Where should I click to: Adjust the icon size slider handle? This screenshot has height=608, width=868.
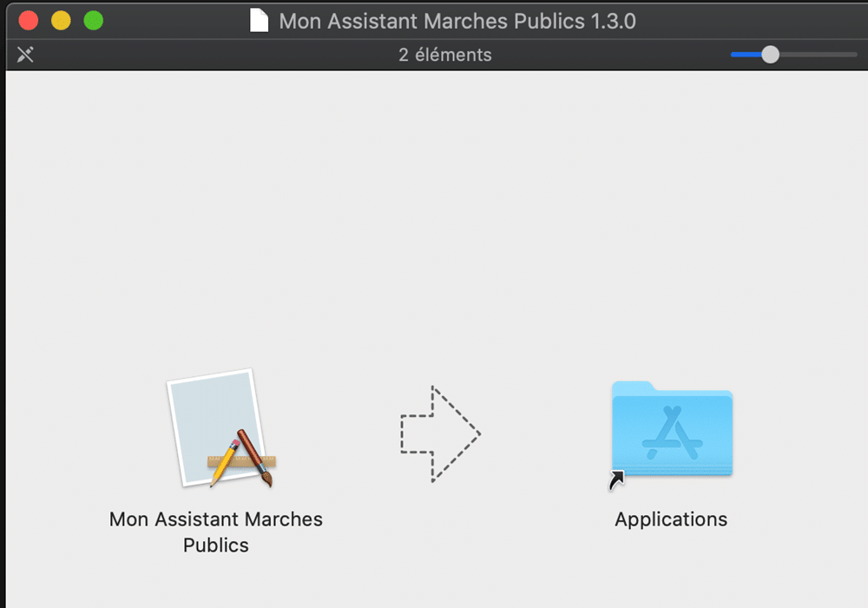(770, 54)
